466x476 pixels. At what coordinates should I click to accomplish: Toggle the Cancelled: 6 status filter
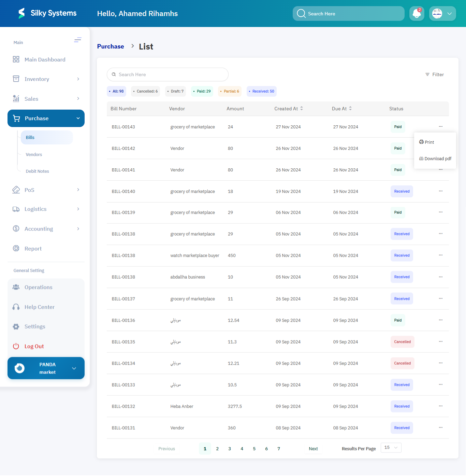point(145,92)
